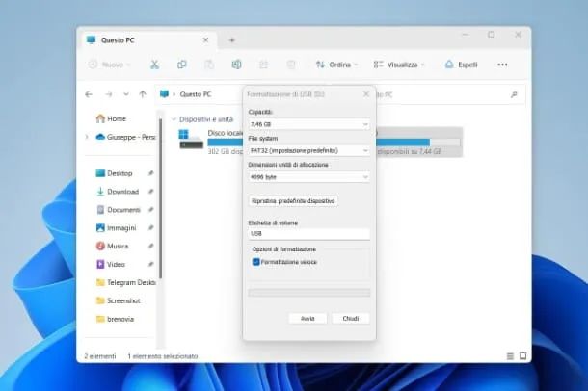Maximize the File Explorer window
The width and height of the screenshot is (588, 391).
click(492, 35)
